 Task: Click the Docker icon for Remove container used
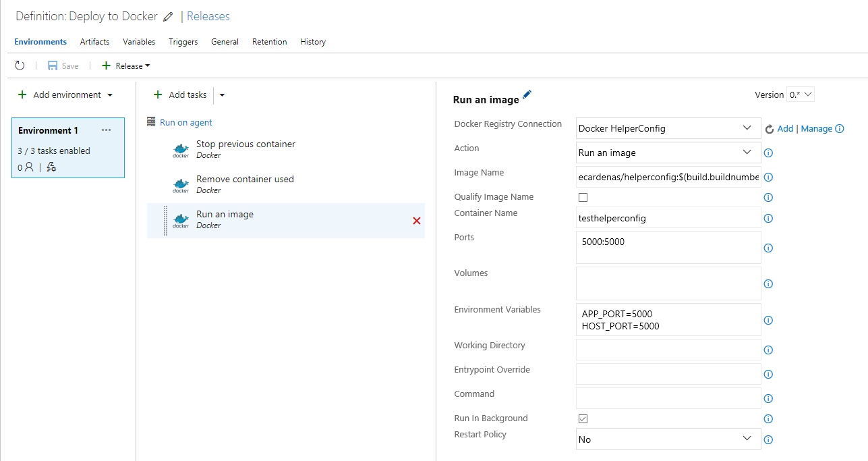[x=181, y=185]
